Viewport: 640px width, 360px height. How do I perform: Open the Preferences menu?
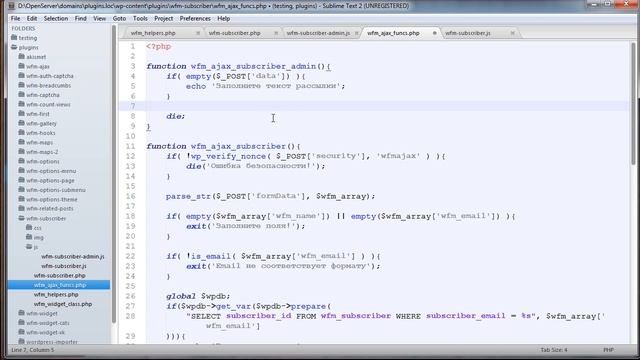point(195,18)
